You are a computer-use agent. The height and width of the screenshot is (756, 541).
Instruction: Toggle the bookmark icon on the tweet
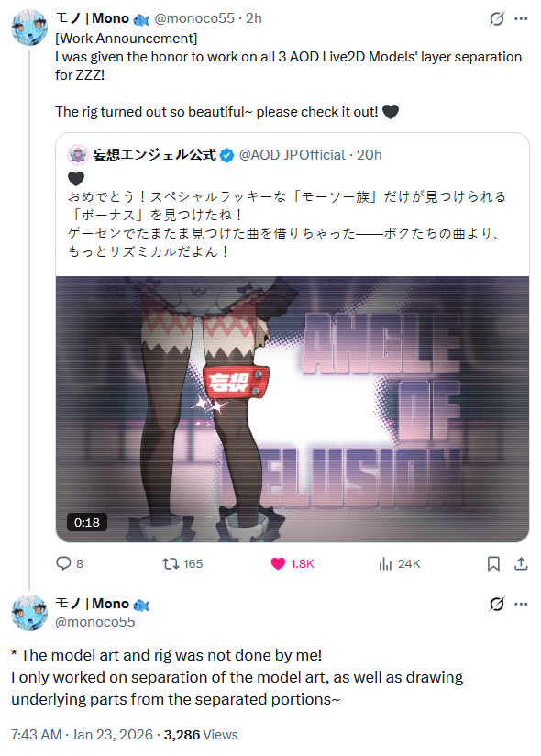click(x=494, y=563)
